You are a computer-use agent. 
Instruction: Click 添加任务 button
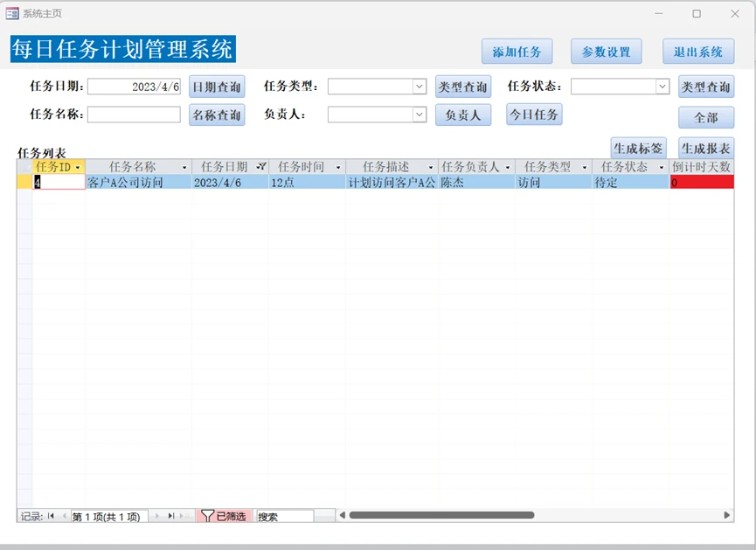[x=517, y=52]
